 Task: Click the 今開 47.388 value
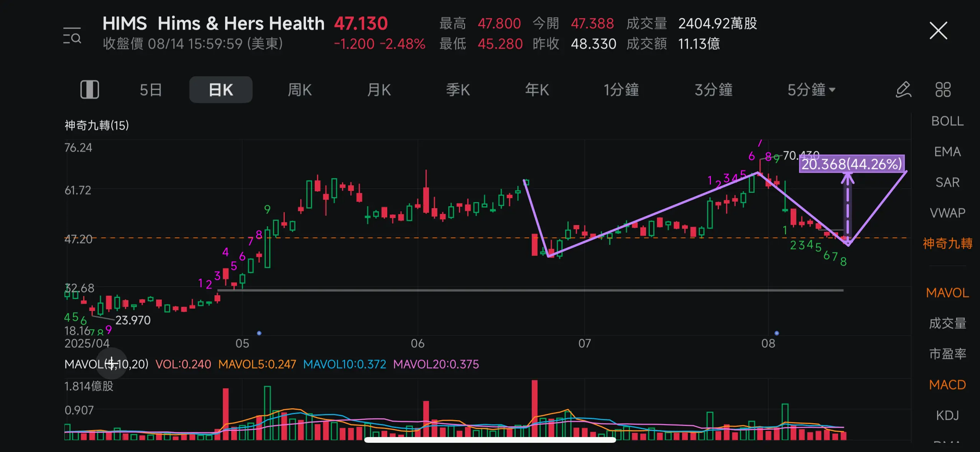pos(592,24)
